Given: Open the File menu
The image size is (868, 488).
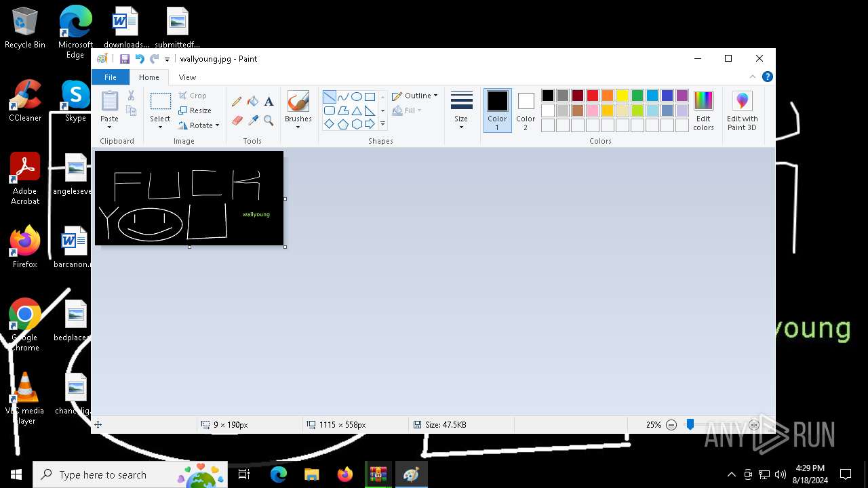Looking at the screenshot, I should pyautogui.click(x=110, y=77).
